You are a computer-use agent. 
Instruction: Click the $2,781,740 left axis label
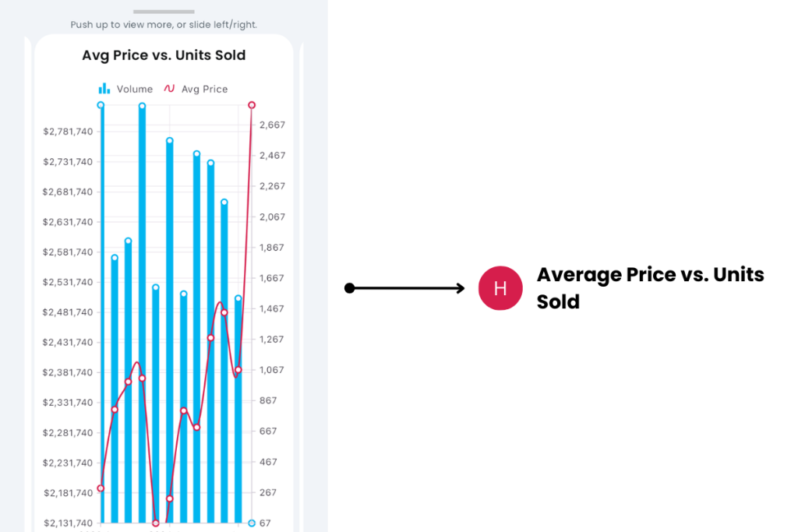coord(68,132)
